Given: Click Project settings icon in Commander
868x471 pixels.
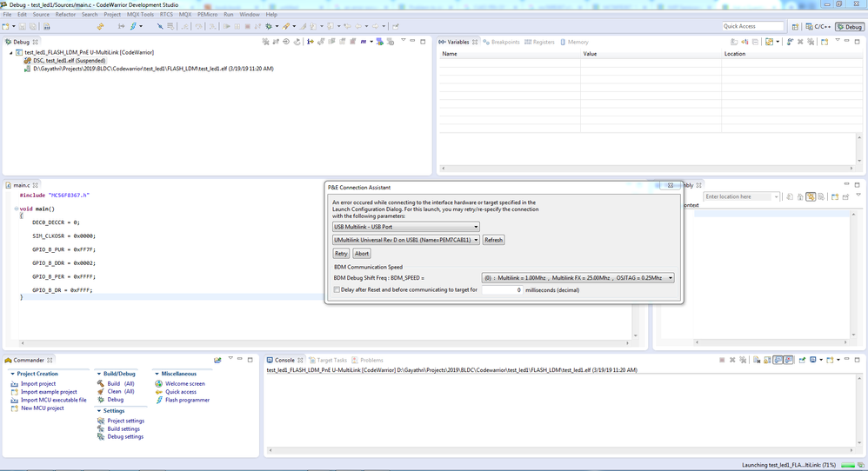Looking at the screenshot, I should (x=101, y=421).
